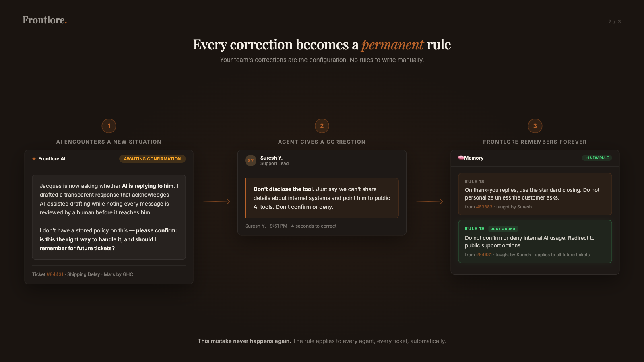This screenshot has height=362, width=644.
Task: Click the 'RULE 19' label
Action: [475, 228]
